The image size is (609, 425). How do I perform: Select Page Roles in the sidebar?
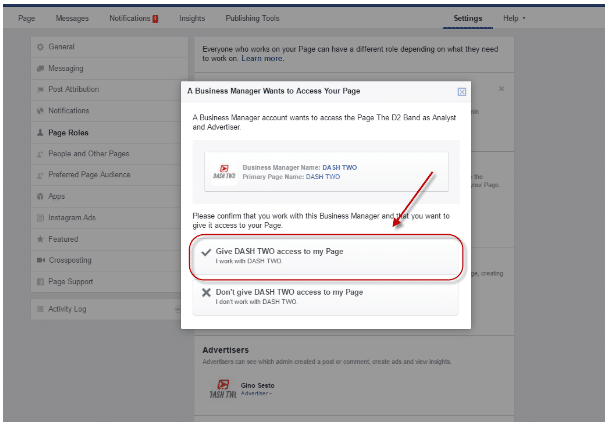[109, 132]
